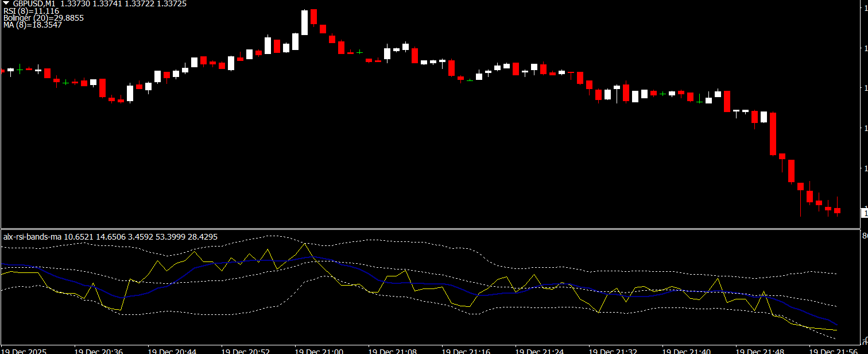Screen dimensions: 868x354
Task: Click the last red candle on the chart
Action: click(x=837, y=211)
